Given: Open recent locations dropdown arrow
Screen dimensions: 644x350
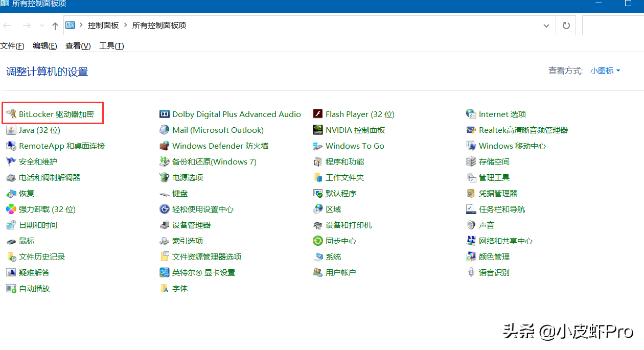Looking at the screenshot, I should pyautogui.click(x=42, y=26).
